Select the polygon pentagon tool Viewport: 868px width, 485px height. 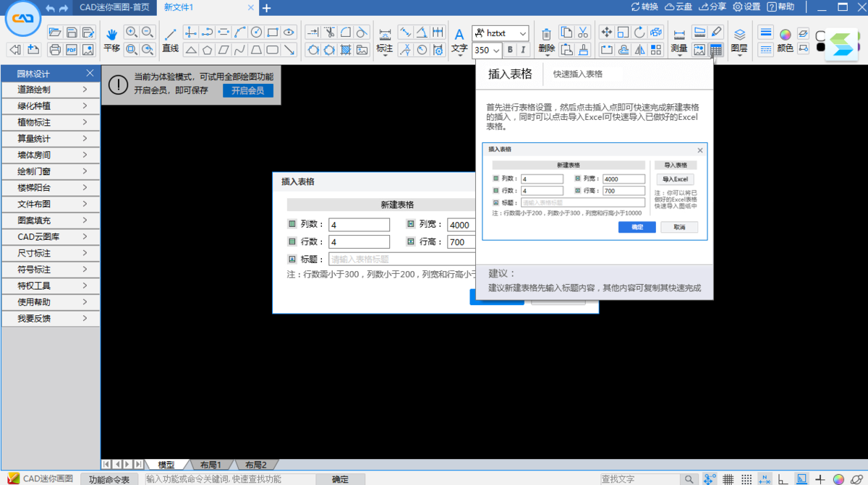click(x=208, y=50)
